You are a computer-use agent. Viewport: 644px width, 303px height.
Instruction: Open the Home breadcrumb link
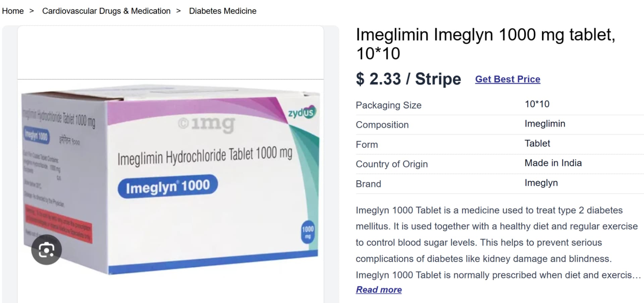[13, 11]
